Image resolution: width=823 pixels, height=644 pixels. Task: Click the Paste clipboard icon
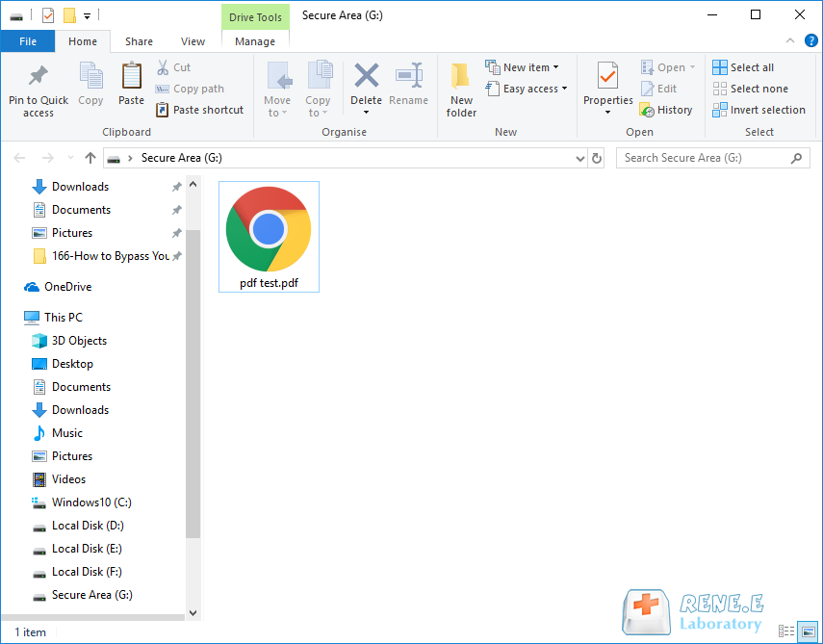[131, 76]
